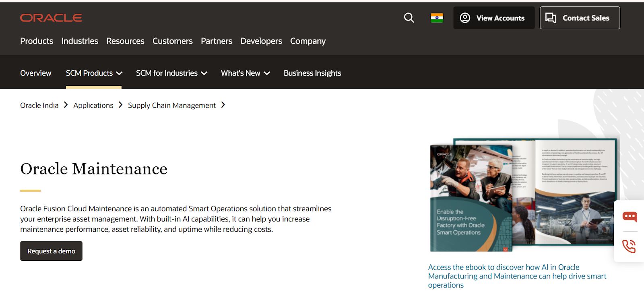Open the Company menu
Viewport: 644px width, 301px height.
point(308,41)
